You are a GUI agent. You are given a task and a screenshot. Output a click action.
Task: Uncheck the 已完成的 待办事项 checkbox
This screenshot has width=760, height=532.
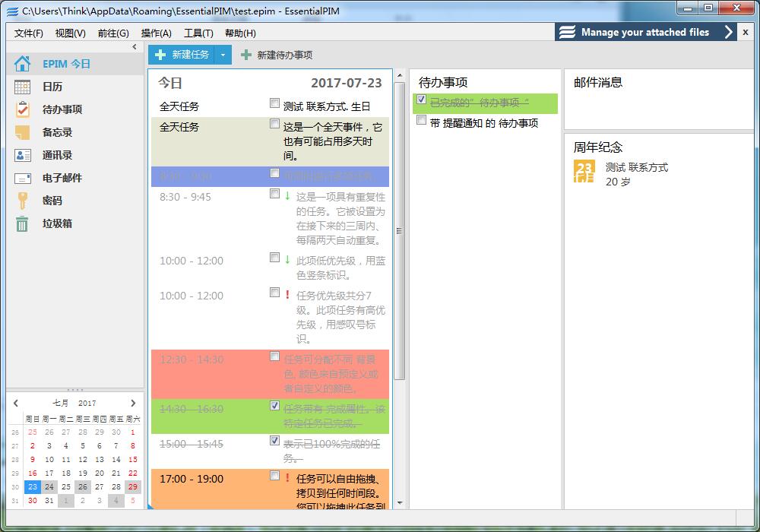coord(421,100)
